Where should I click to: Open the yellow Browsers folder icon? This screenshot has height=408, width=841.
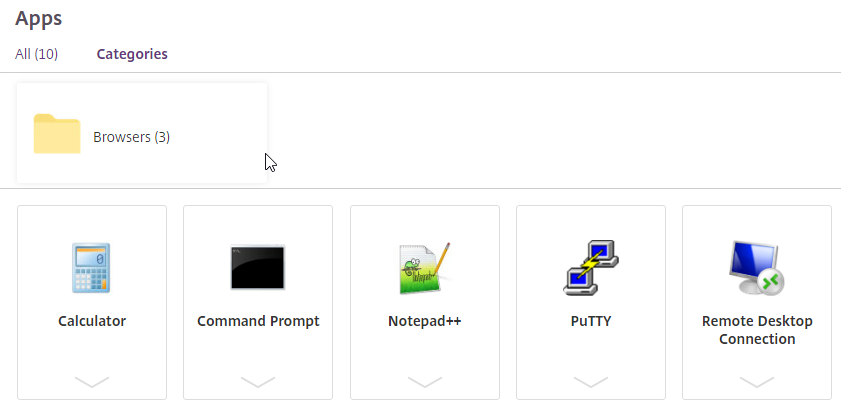pyautogui.click(x=57, y=133)
